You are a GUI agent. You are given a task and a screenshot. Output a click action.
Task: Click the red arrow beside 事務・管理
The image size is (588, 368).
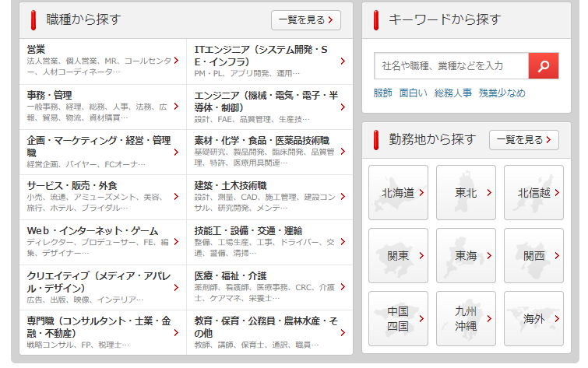coord(176,107)
